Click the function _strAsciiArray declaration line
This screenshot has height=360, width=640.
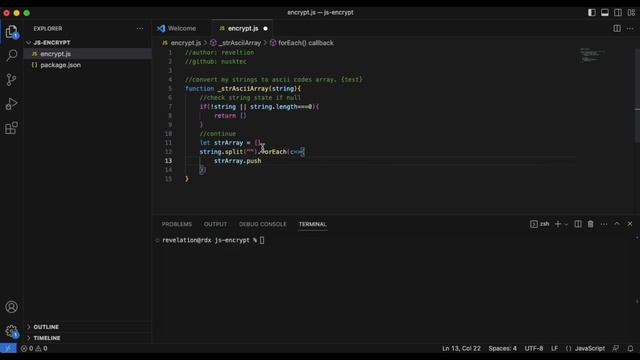click(x=243, y=89)
